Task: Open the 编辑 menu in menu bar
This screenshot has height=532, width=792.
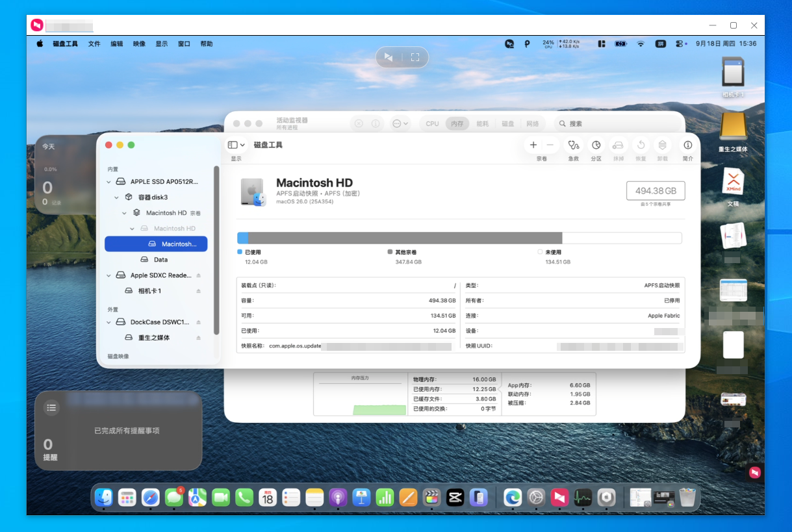Action: [x=116, y=44]
